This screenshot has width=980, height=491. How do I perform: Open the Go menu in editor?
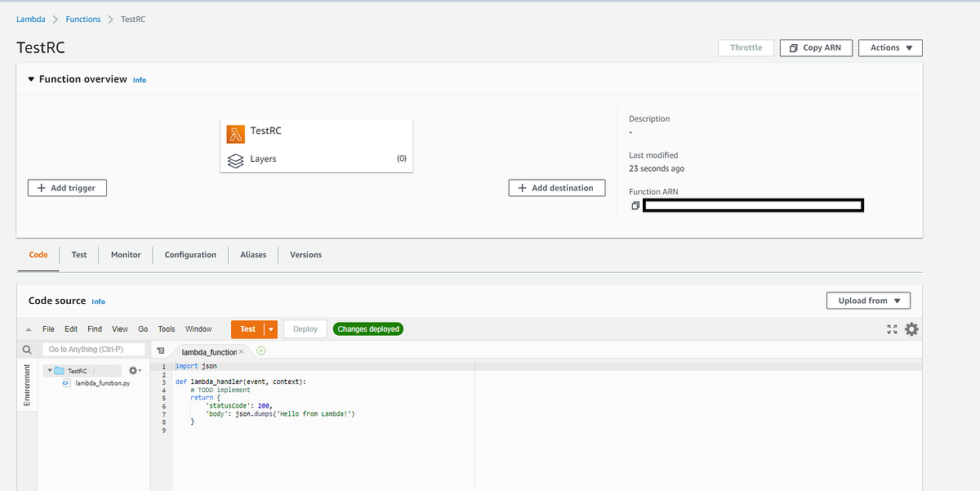point(143,329)
